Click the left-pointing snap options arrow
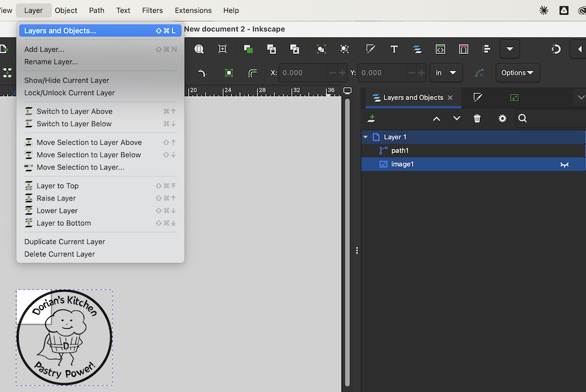586x392 pixels. click(580, 49)
